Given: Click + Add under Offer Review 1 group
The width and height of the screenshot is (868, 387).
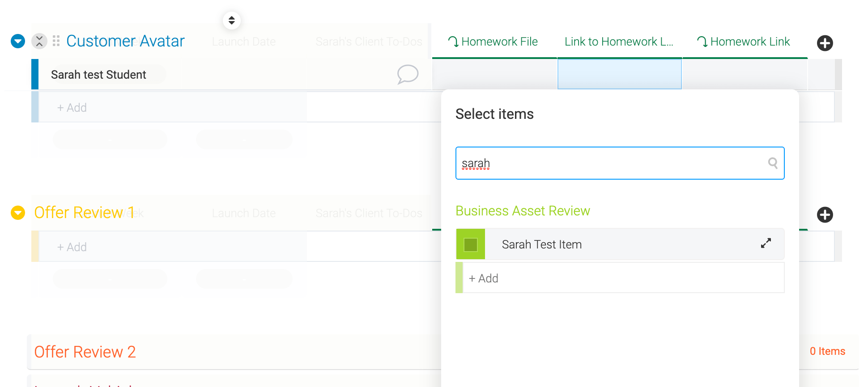Looking at the screenshot, I should (72, 247).
